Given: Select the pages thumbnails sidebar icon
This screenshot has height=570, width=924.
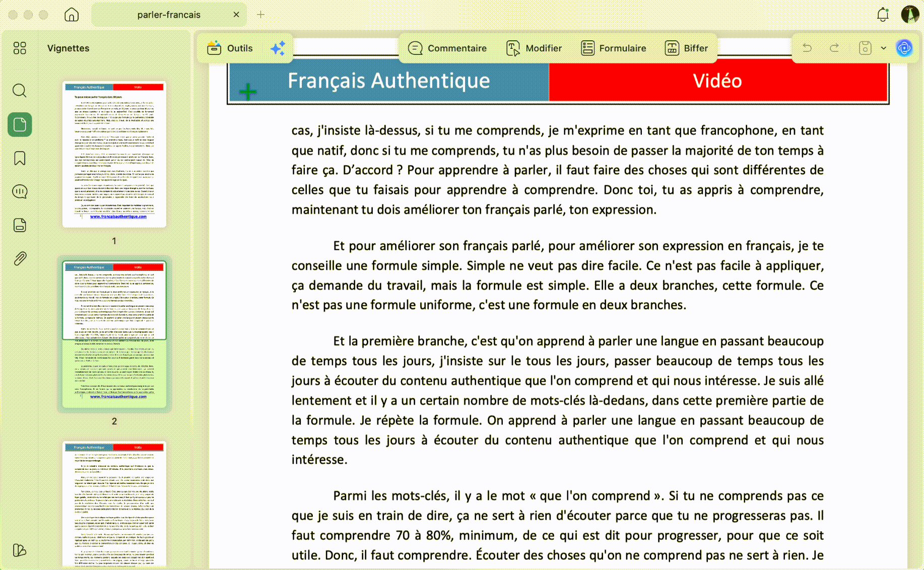Looking at the screenshot, I should point(20,124).
